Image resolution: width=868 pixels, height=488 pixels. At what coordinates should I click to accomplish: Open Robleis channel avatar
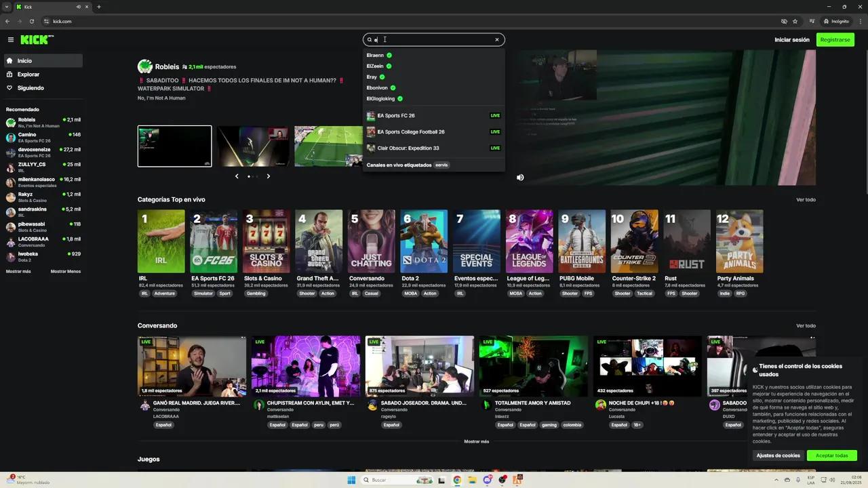tap(144, 66)
